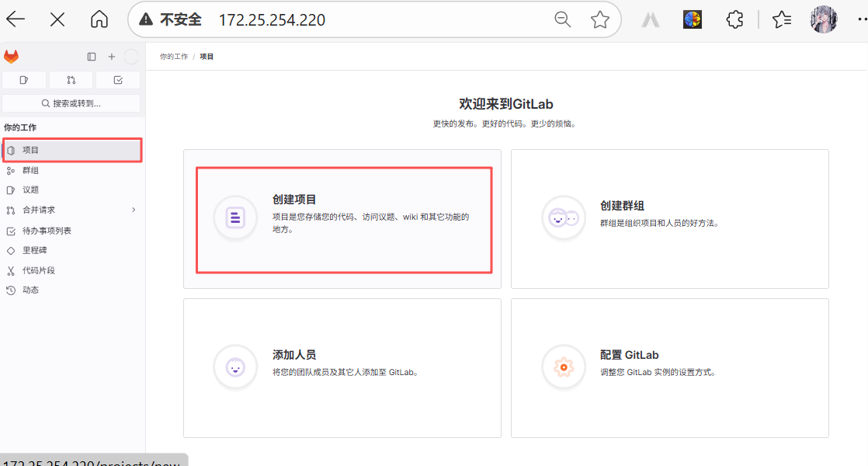Open the 添加人员 card
Image resolution: width=868 pixels, height=466 pixels.
point(342,368)
